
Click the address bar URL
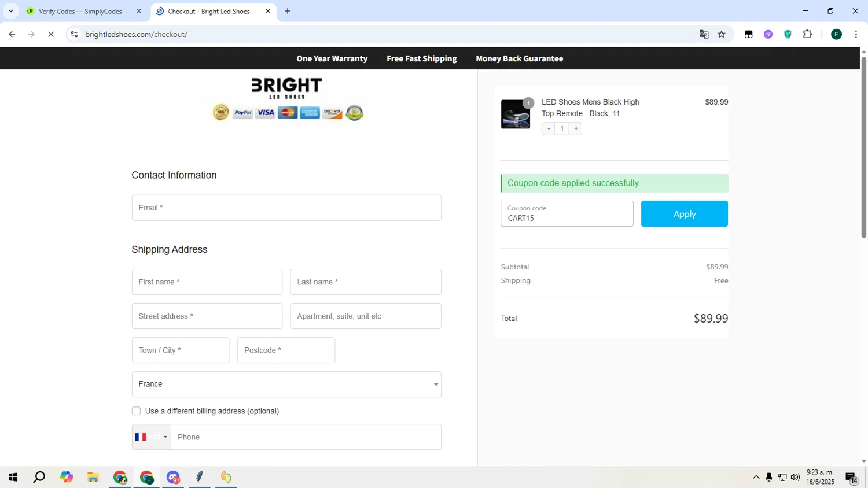[x=136, y=34]
